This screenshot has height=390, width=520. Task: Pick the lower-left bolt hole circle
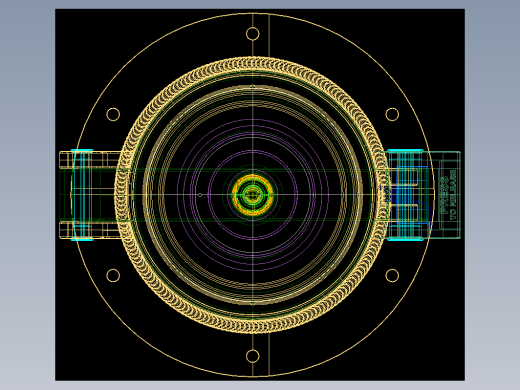[113, 275]
